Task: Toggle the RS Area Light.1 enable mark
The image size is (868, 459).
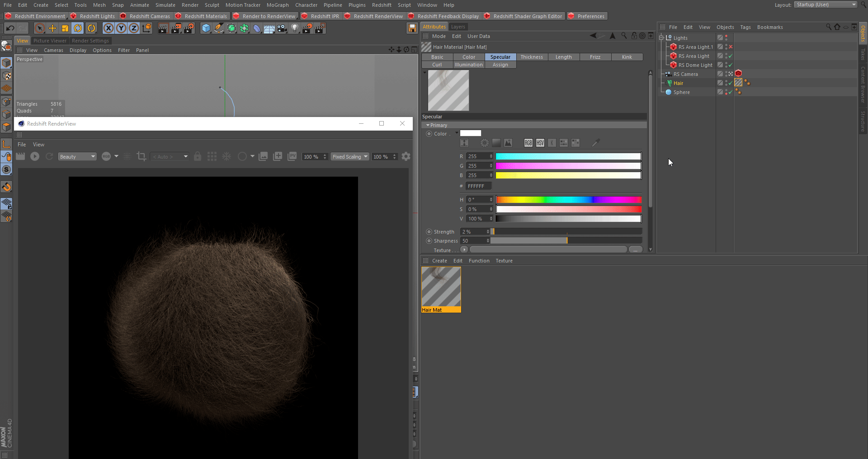Action: click(731, 47)
